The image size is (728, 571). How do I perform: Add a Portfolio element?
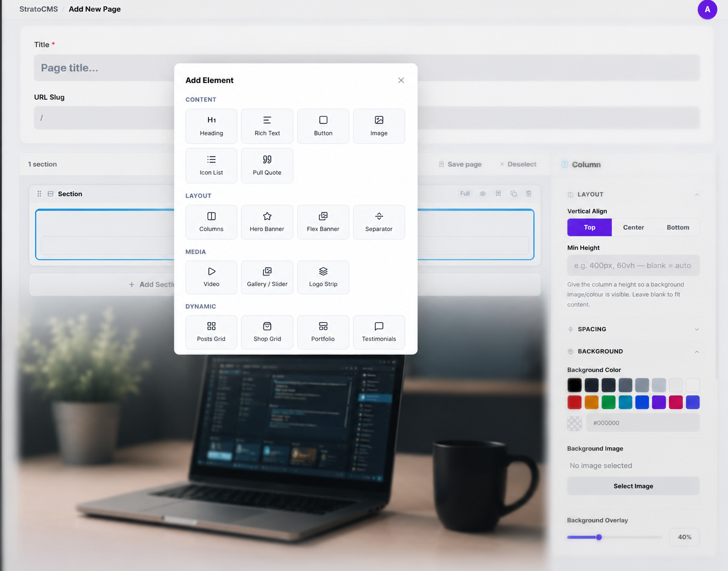(x=323, y=332)
